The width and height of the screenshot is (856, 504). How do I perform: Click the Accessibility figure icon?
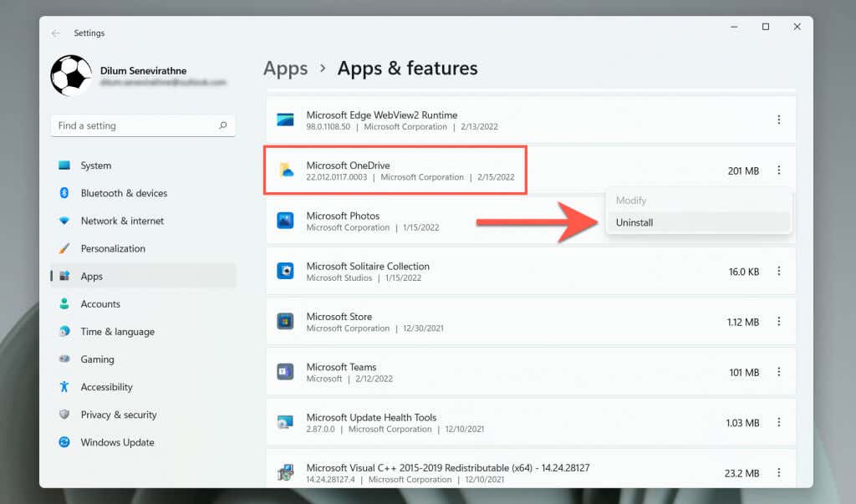point(64,387)
